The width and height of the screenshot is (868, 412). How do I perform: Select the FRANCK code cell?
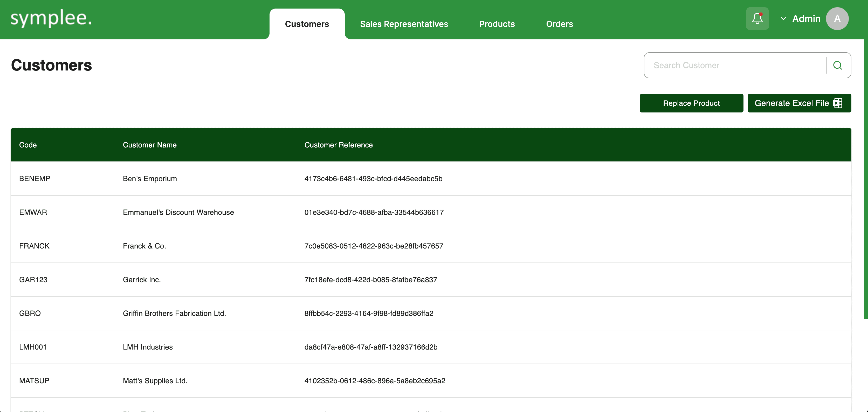(x=34, y=246)
